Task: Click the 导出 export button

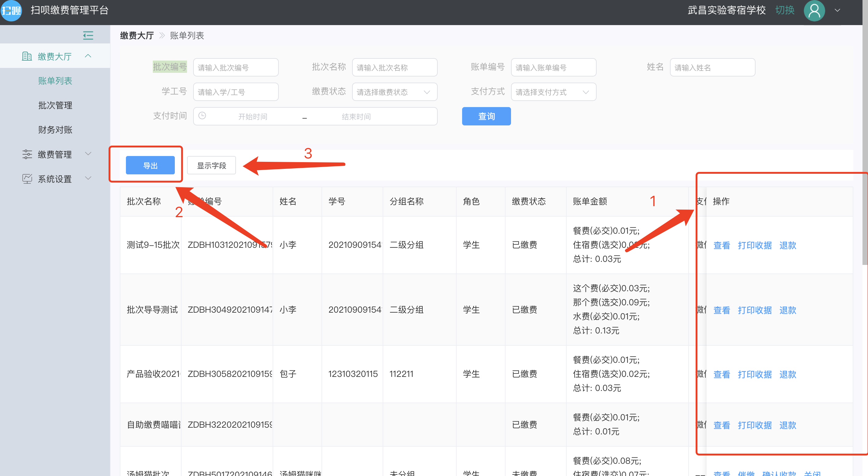Action: pos(150,165)
